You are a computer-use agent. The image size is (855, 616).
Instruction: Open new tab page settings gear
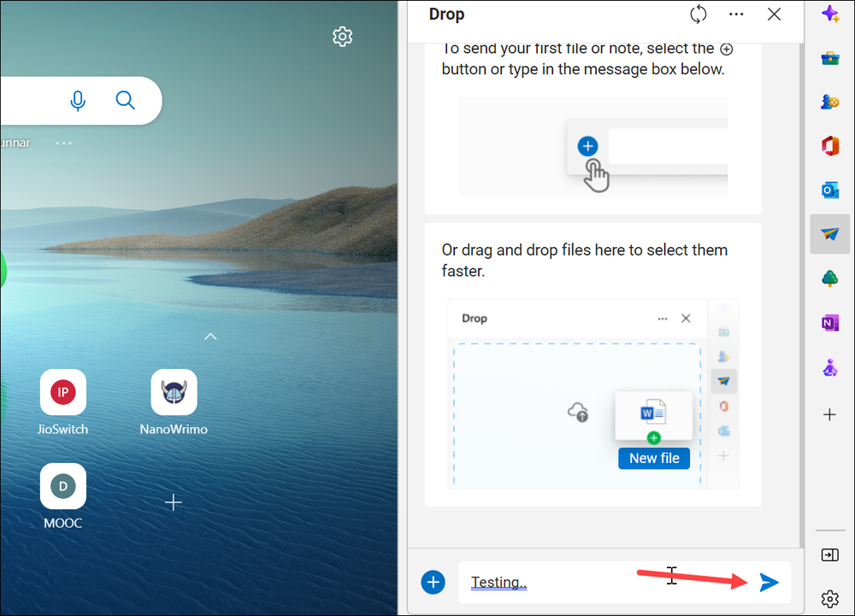click(x=342, y=36)
